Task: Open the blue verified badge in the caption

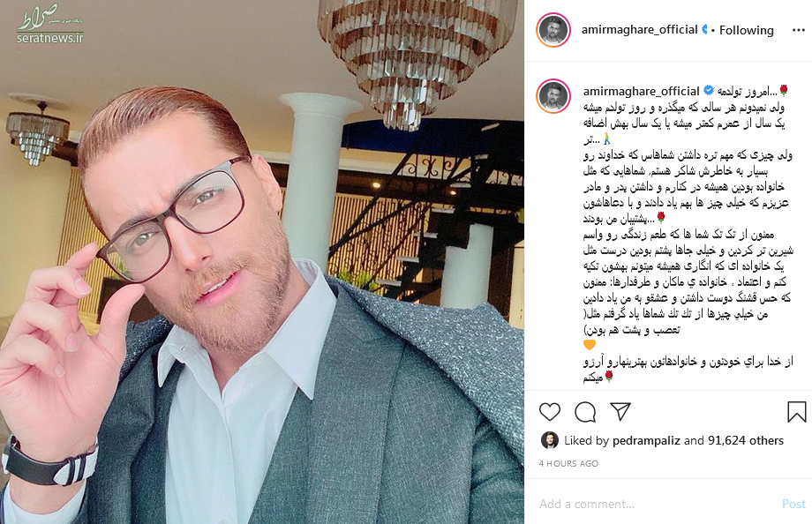Action: 708,91
